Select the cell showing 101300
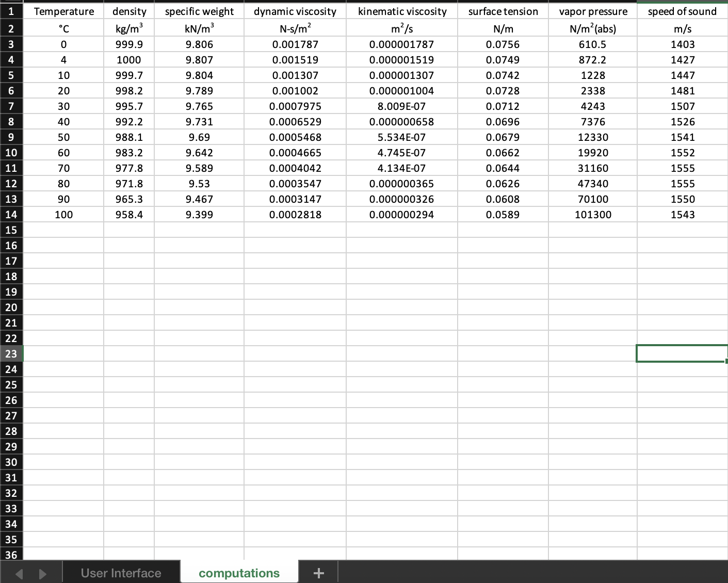Viewport: 728px width, 583px height. (x=592, y=215)
